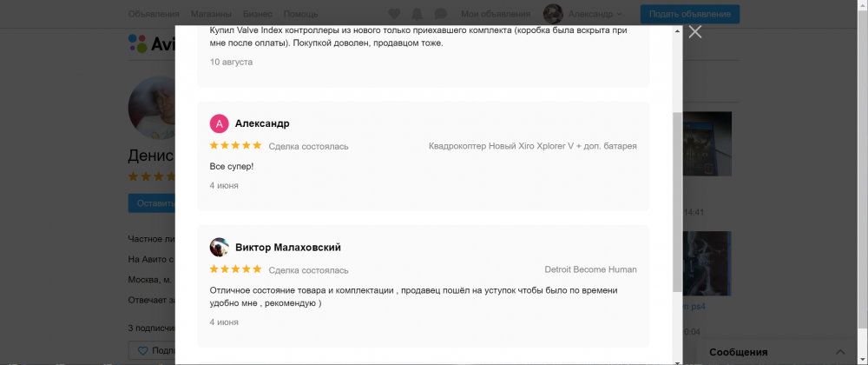Click Подать объявление button

pyautogui.click(x=690, y=14)
